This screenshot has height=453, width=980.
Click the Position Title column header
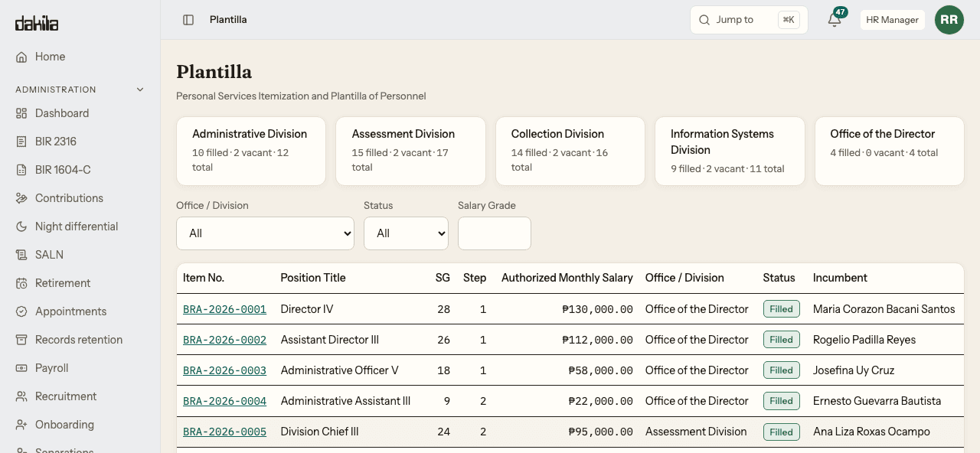(313, 278)
